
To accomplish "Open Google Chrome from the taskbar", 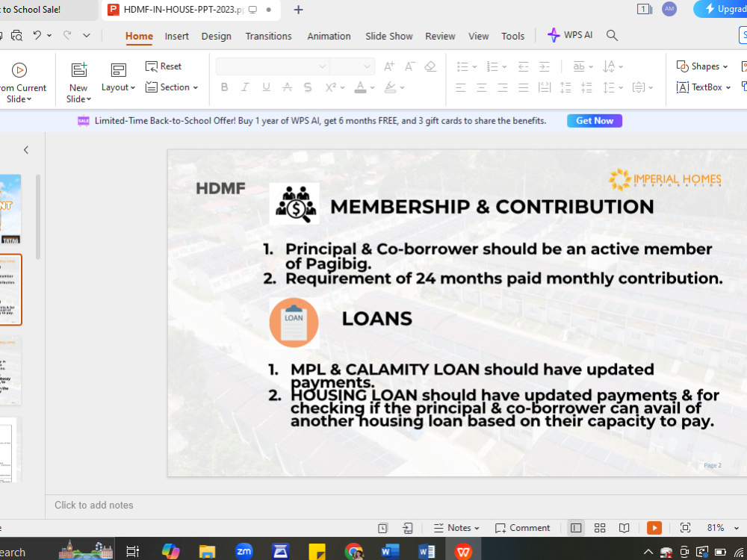I will pyautogui.click(x=353, y=552).
